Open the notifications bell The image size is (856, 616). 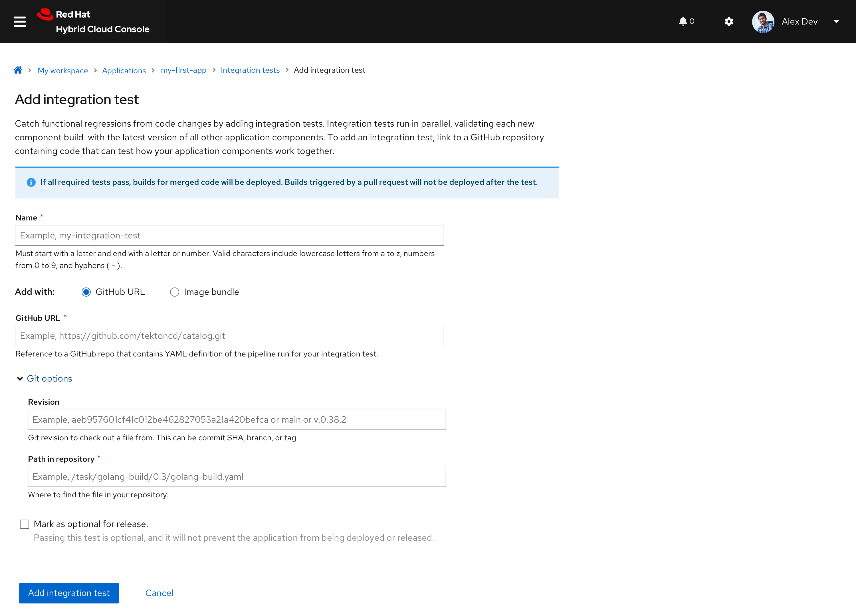683,21
